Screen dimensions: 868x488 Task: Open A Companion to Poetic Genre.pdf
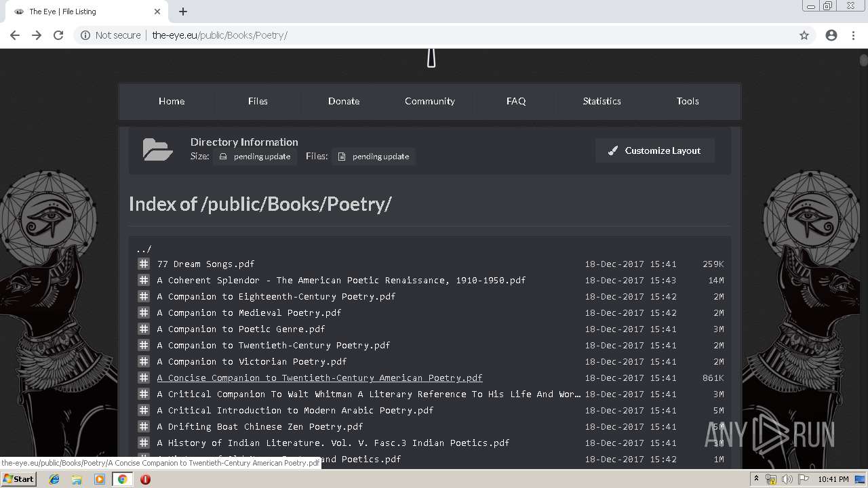click(241, 329)
